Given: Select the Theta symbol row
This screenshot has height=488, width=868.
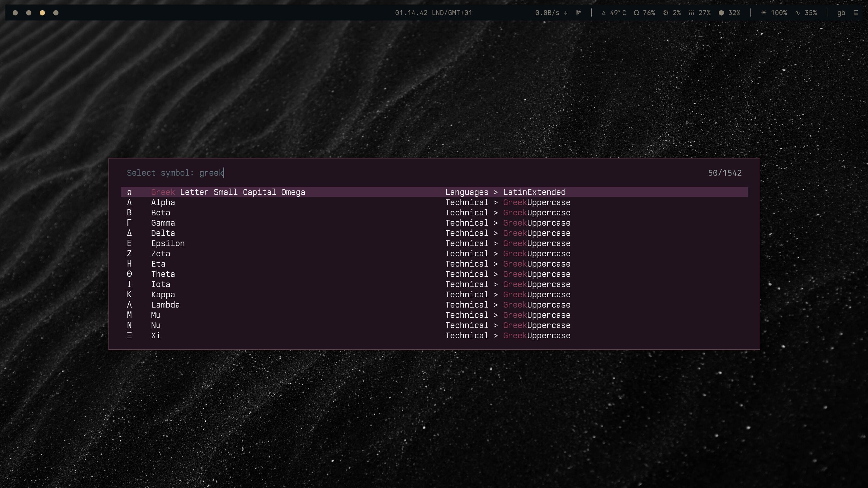Looking at the screenshot, I should (163, 274).
